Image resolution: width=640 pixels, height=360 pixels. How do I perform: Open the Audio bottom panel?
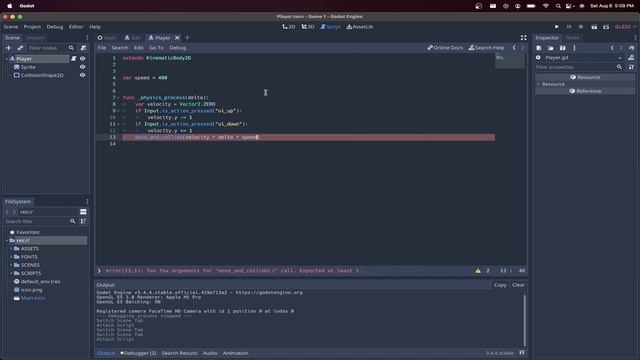210,353
